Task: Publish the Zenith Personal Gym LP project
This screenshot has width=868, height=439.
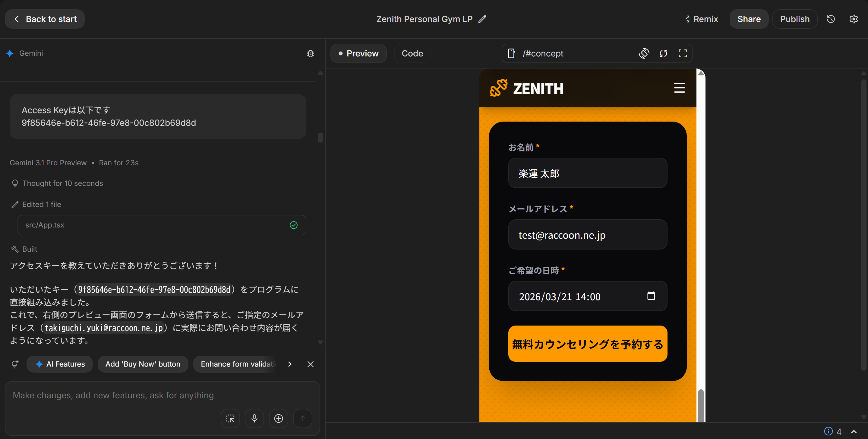Action: 794,19
